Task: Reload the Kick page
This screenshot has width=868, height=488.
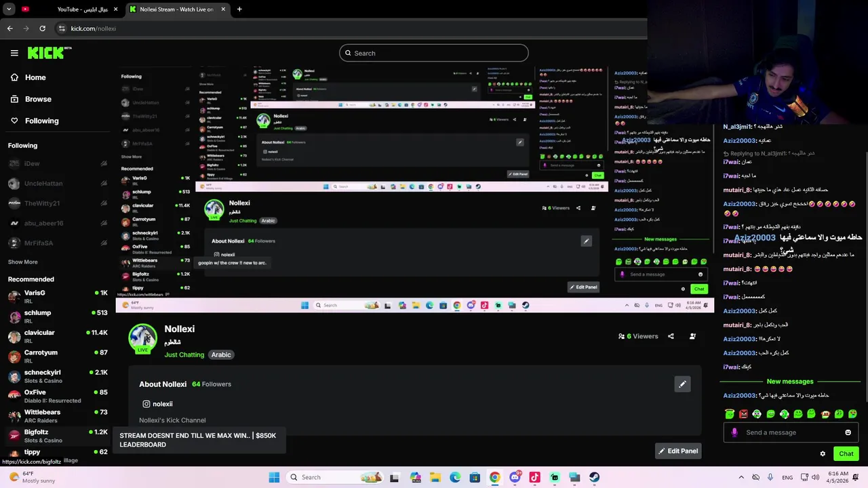Action: pyautogui.click(x=42, y=28)
